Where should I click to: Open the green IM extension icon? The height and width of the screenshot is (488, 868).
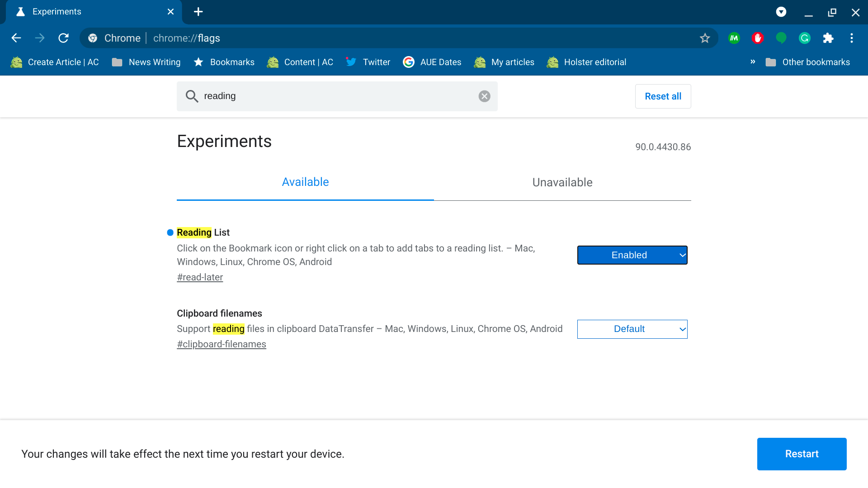(x=734, y=38)
